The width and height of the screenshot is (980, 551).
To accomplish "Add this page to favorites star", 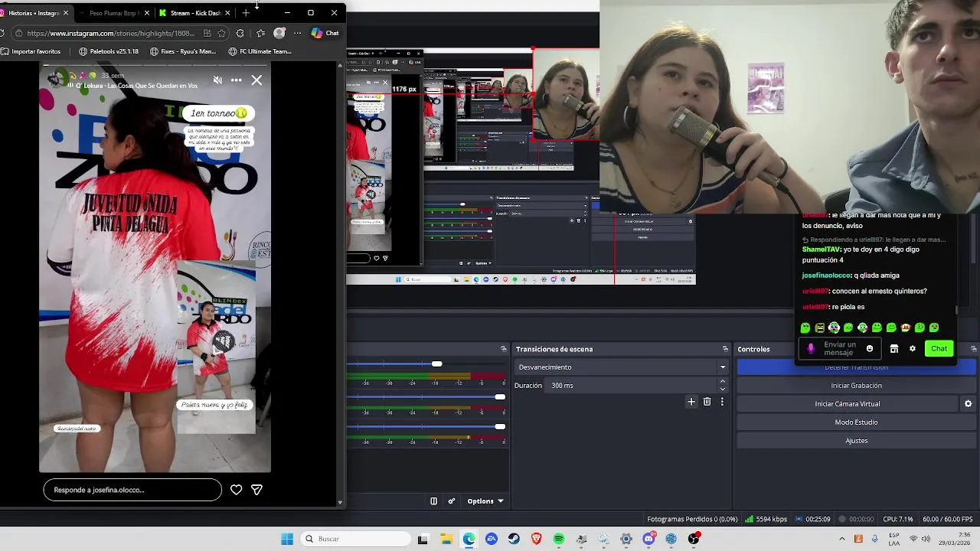I will [x=222, y=33].
